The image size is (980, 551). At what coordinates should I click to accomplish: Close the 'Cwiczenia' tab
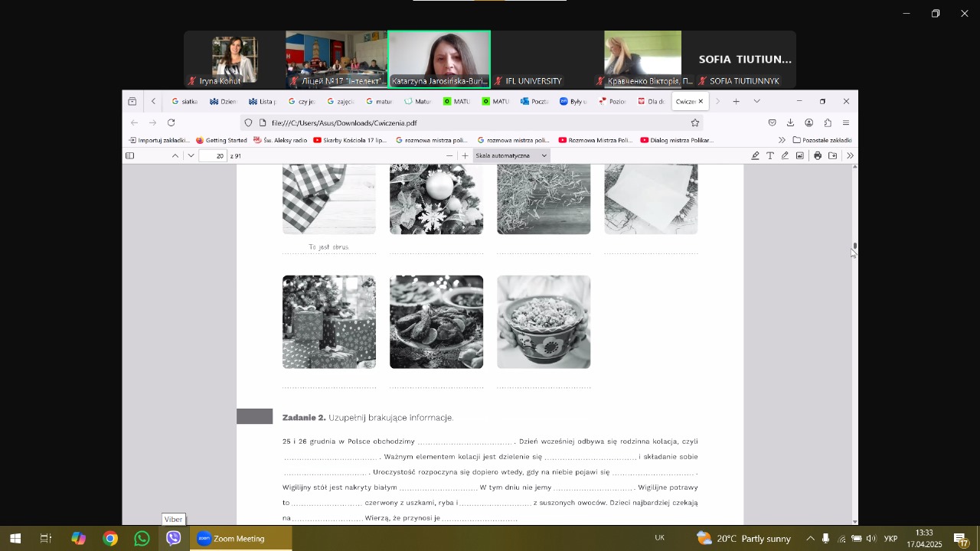pyautogui.click(x=701, y=101)
